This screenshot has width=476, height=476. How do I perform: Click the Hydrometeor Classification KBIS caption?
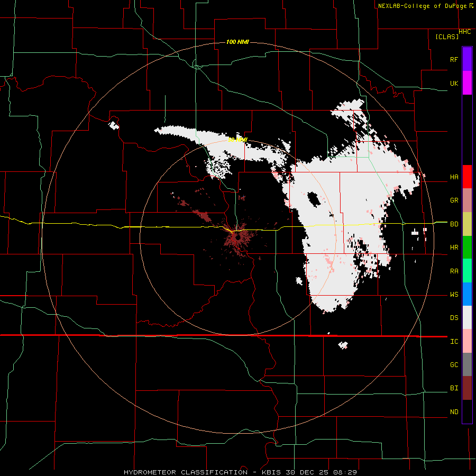(x=240, y=472)
